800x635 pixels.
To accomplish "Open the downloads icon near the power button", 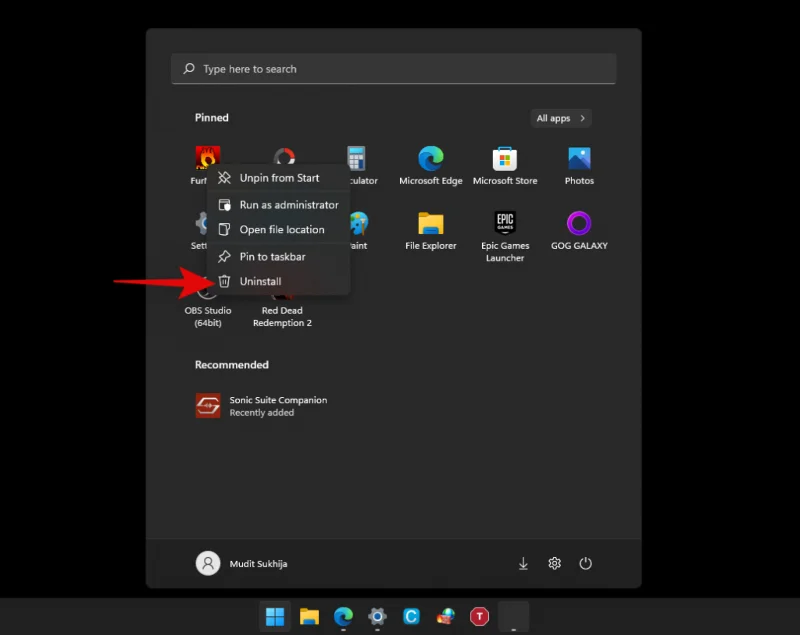I will click(x=523, y=563).
